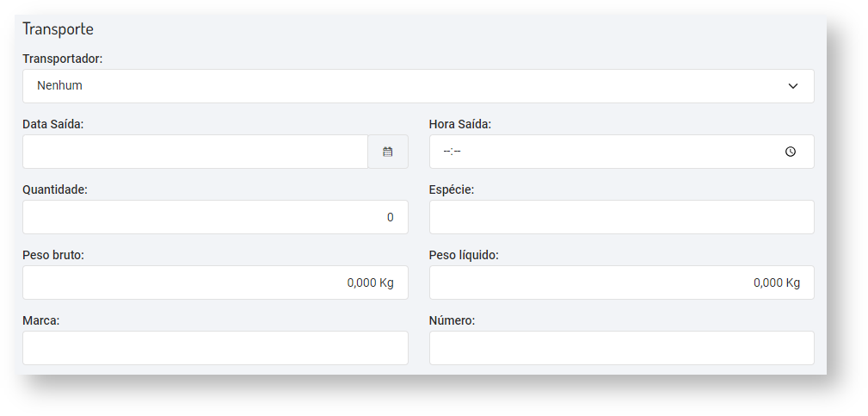Open the Data Saída calendar picker icon
Viewport: 868px width, 416px height.
[x=388, y=152]
